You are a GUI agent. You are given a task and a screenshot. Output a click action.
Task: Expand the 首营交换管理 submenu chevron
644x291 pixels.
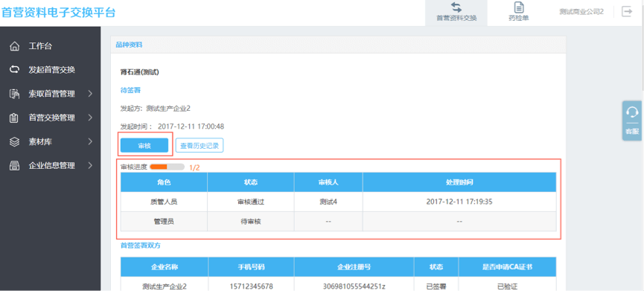coord(90,118)
